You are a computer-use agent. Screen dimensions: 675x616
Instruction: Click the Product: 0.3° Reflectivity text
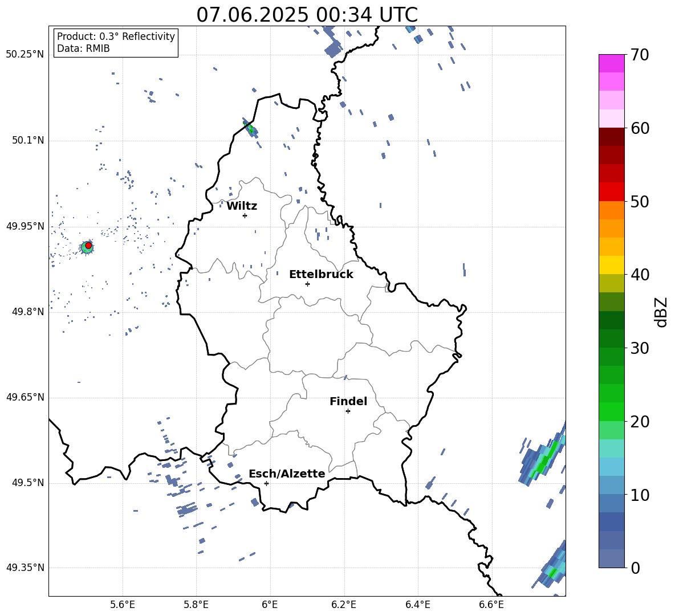coord(116,36)
